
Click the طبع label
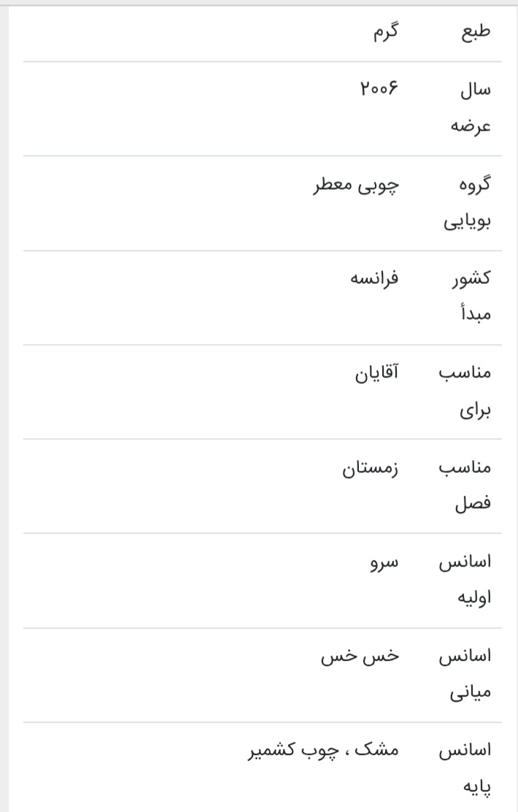point(474,32)
